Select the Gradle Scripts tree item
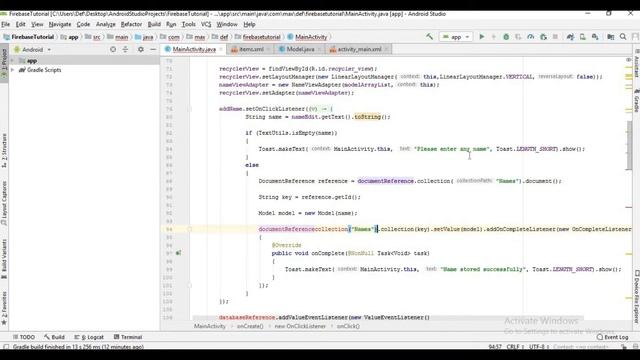This screenshot has height=360, width=640. pos(44,70)
